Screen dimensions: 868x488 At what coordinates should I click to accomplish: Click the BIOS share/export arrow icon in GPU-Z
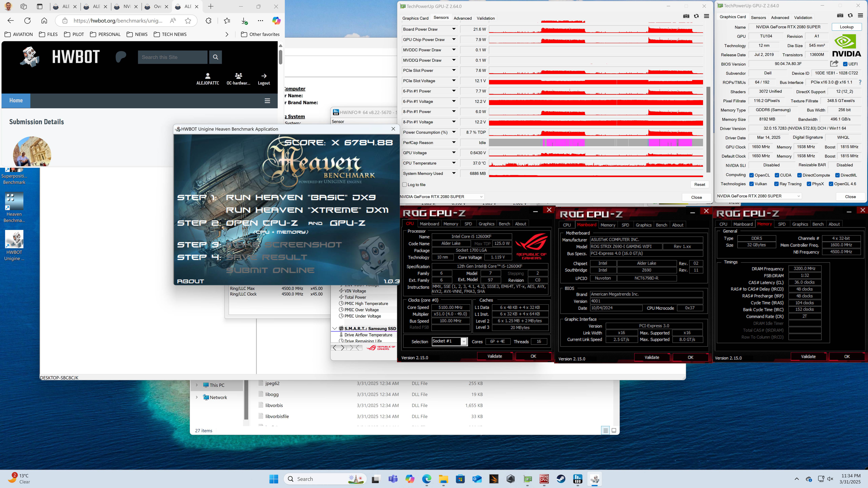pyautogui.click(x=834, y=64)
